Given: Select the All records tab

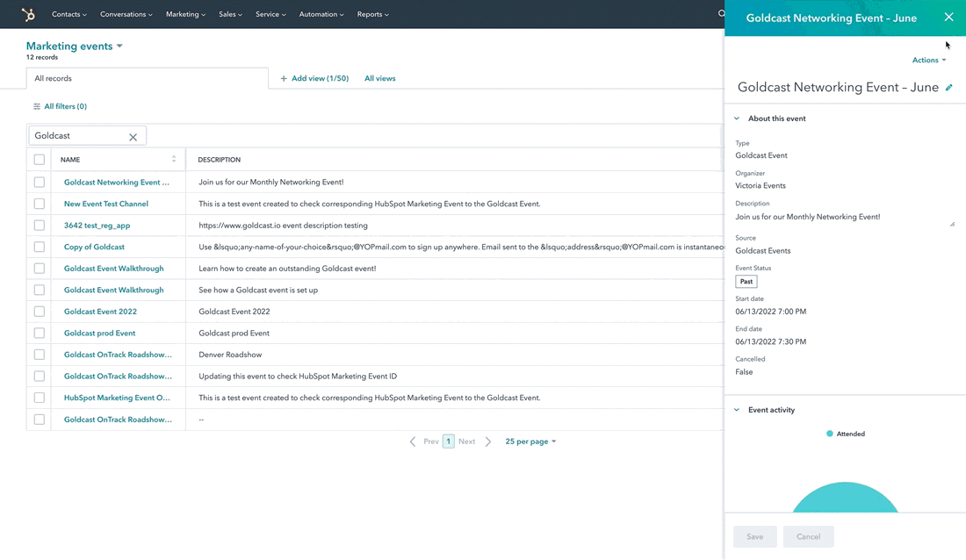Looking at the screenshot, I should point(148,78).
